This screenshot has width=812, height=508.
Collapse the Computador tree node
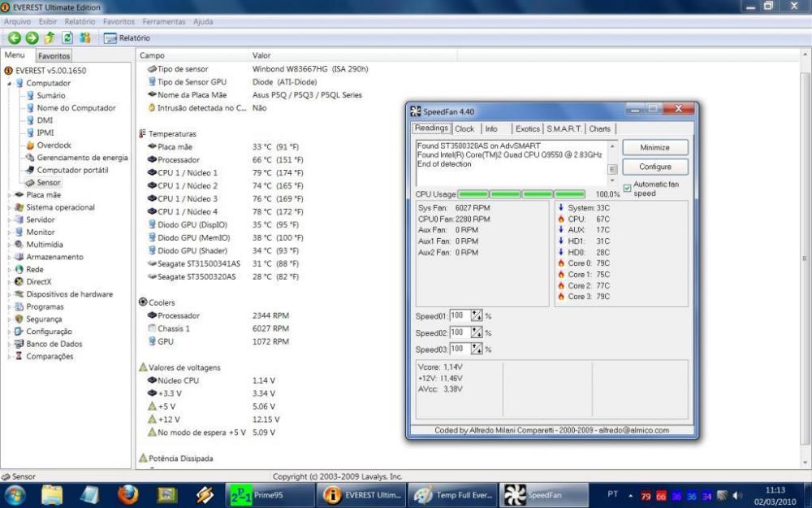click(x=10, y=83)
